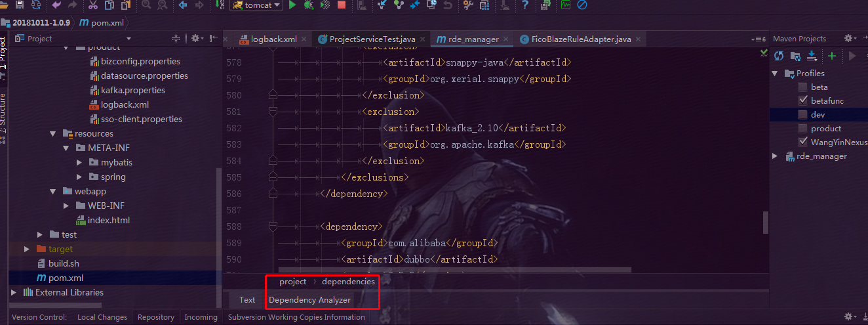Click dependencies in XML breadcrumb

(348, 282)
